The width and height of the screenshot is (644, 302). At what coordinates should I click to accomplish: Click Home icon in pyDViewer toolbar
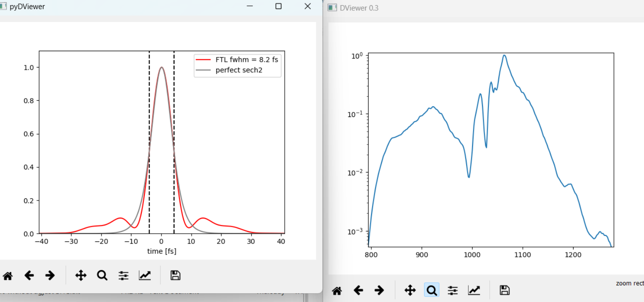[8, 275]
